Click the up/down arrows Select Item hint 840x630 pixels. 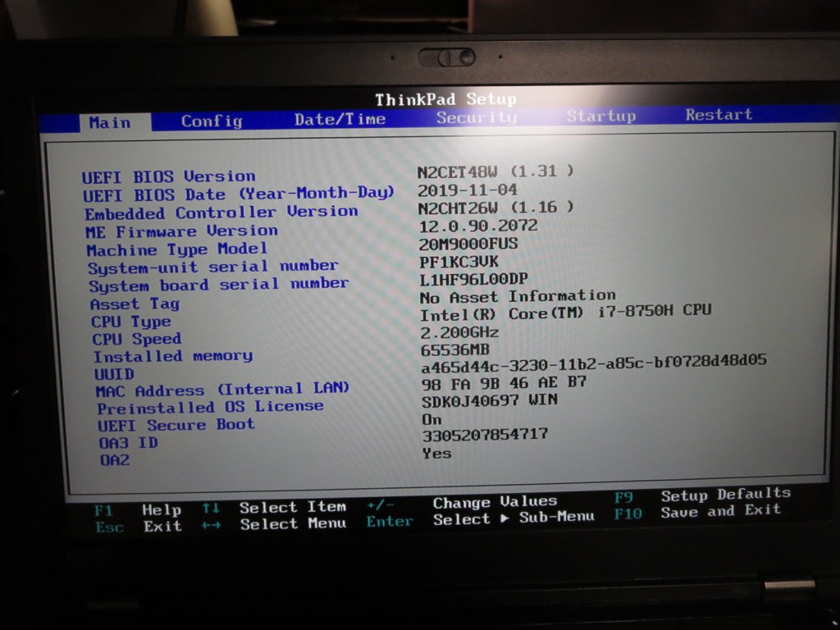[274, 507]
